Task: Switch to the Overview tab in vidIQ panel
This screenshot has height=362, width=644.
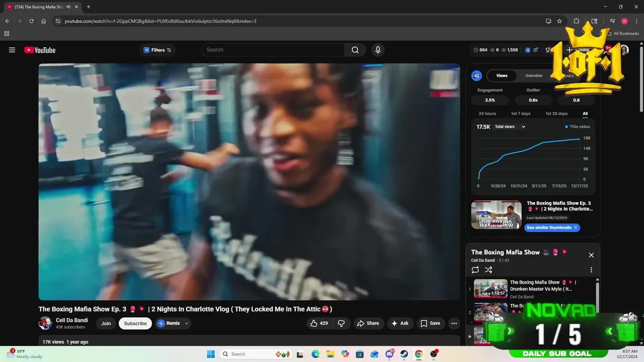Action: (x=534, y=75)
